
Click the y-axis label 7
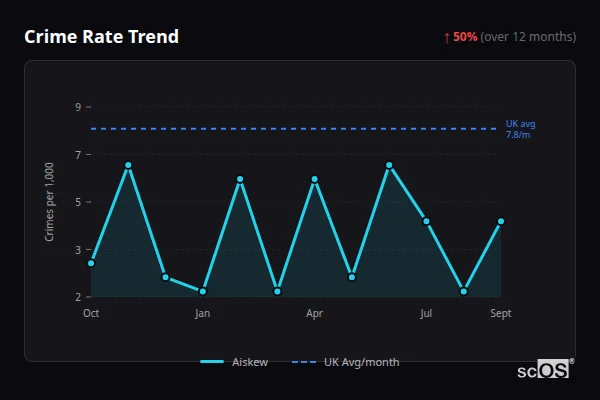78,155
